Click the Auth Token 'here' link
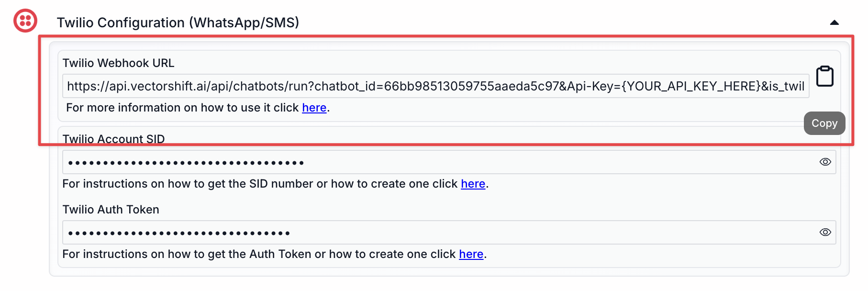 tap(471, 254)
